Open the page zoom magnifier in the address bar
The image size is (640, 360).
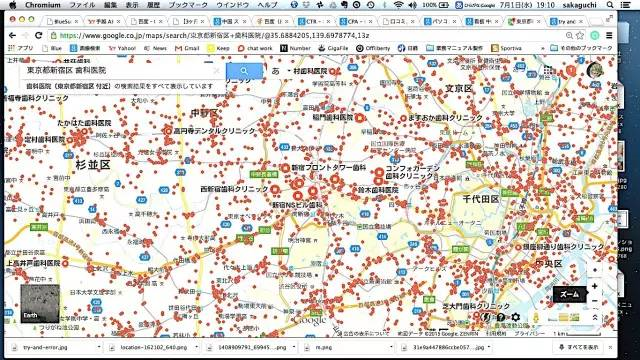point(569,36)
